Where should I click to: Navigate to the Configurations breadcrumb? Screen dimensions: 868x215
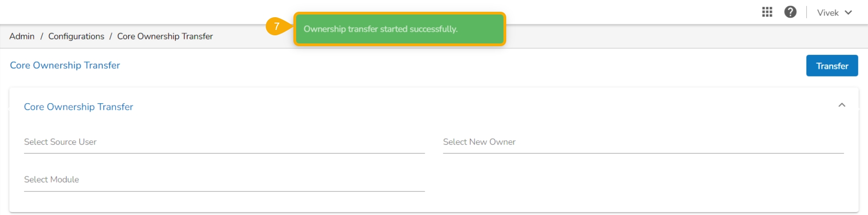(x=76, y=36)
